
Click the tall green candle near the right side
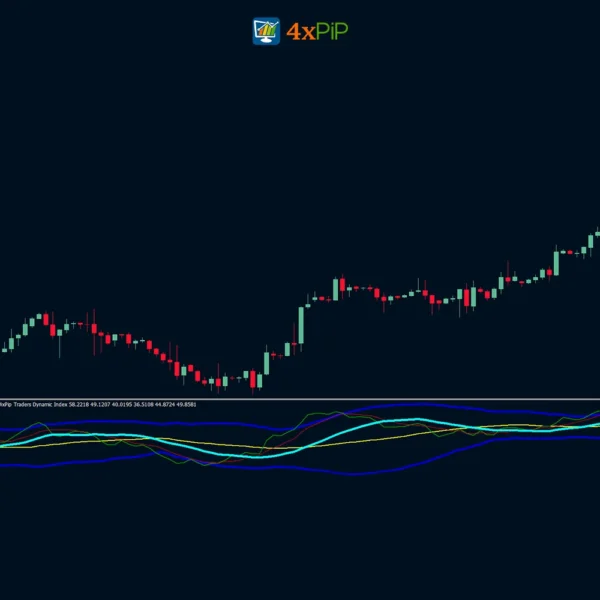555,259
